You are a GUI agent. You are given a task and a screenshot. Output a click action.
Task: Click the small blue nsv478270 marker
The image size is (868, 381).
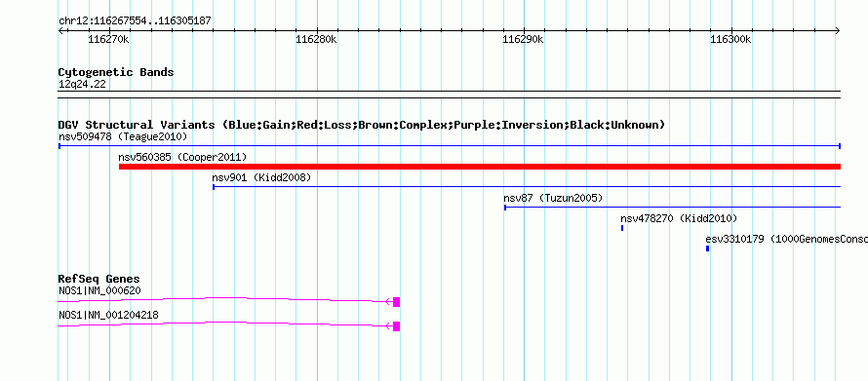tap(622, 228)
